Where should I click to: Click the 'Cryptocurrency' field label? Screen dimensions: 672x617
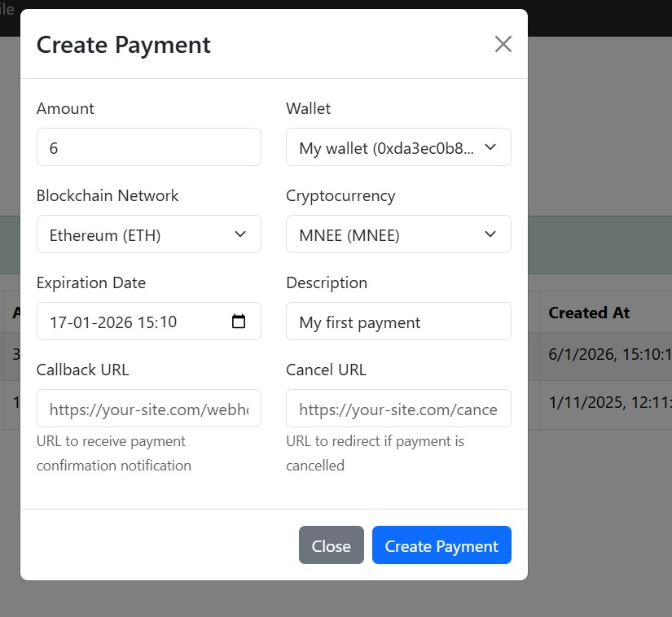click(x=340, y=195)
